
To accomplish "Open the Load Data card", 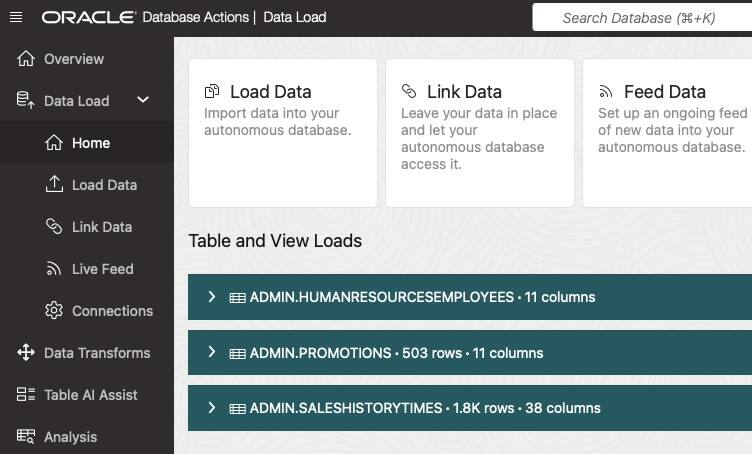I will (x=283, y=133).
